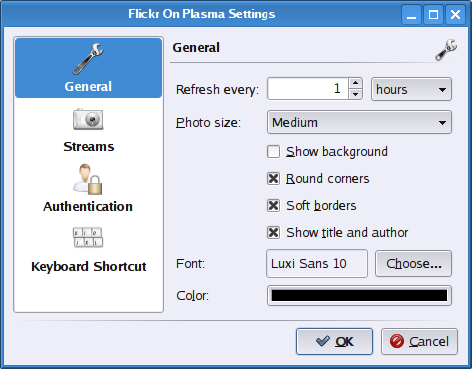Enable the Show background checkbox
Screen dimensions: 472x369
273,152
